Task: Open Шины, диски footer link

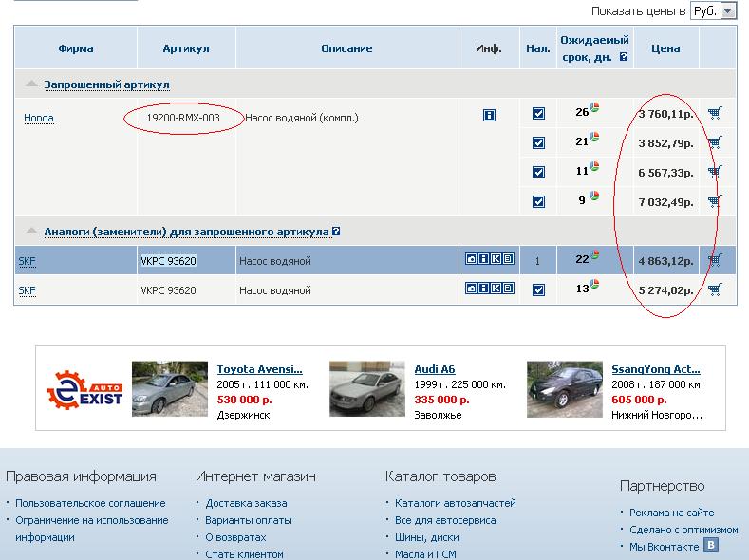Action: (x=426, y=537)
